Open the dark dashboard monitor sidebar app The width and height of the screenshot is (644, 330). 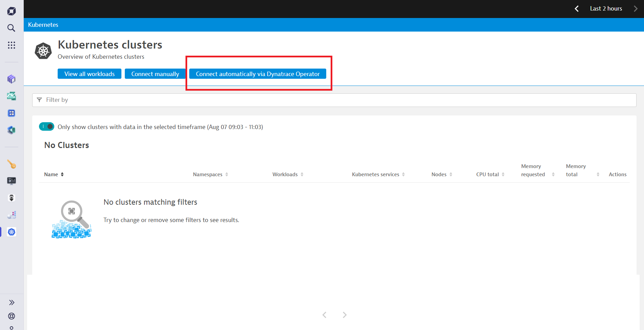coord(12,181)
